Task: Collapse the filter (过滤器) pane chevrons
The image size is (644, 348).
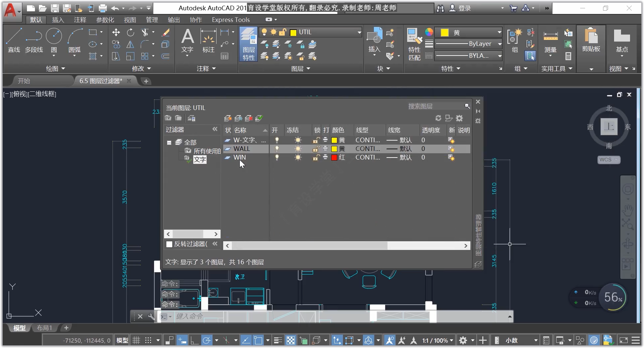Action: point(215,129)
